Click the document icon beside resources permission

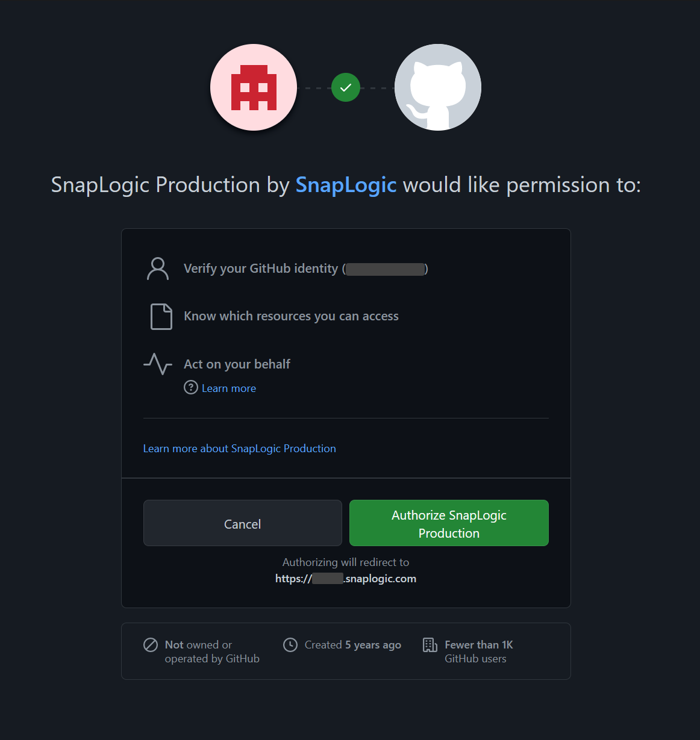tap(160, 316)
